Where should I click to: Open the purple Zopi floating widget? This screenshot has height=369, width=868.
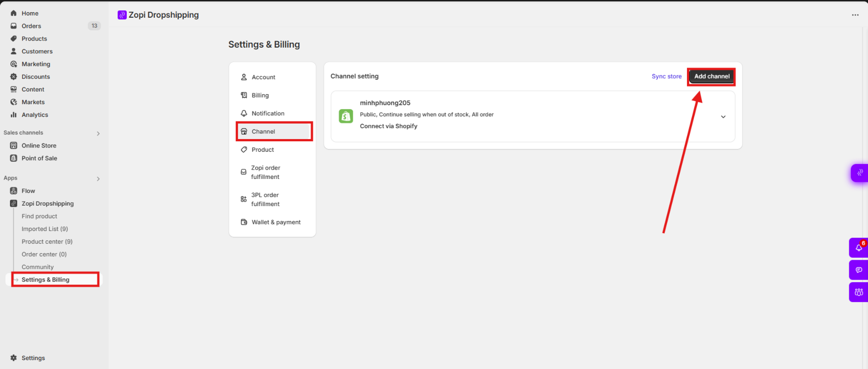tap(860, 173)
